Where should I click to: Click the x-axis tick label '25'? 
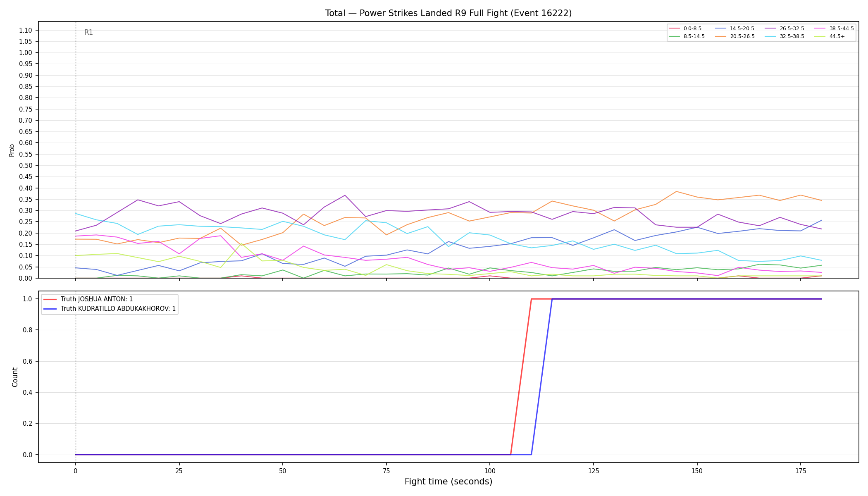179,471
